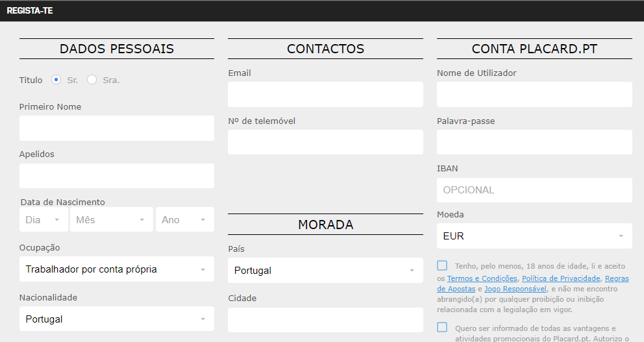The width and height of the screenshot is (644, 342).
Task: Click the REGISTA-TE header title
Action: pos(30,10)
